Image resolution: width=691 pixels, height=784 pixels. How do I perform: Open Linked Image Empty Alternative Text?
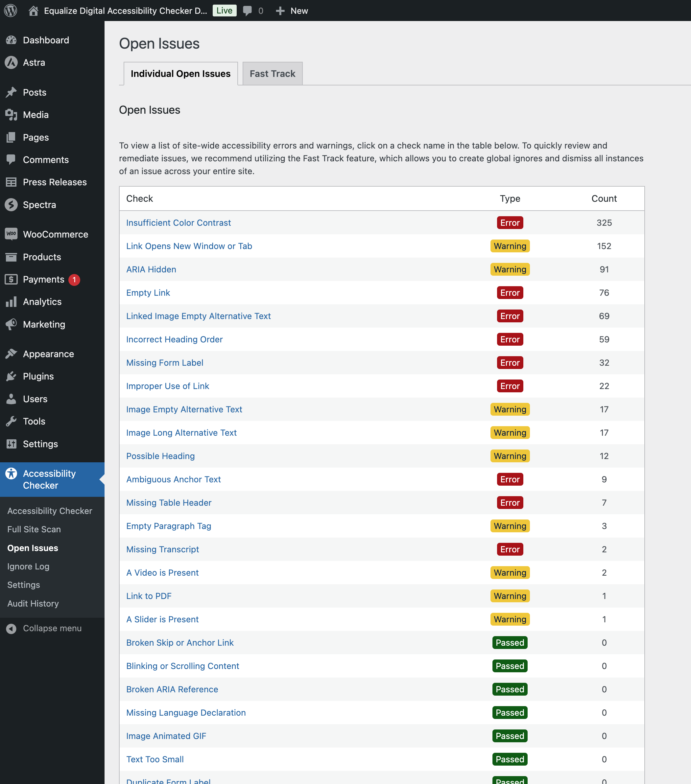[x=198, y=316]
